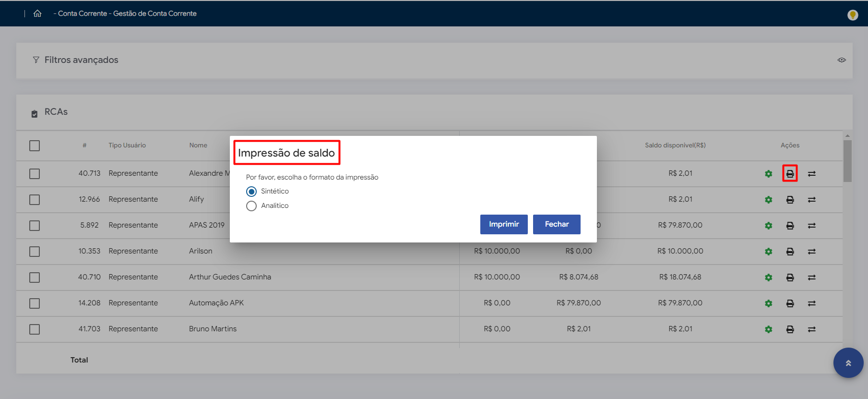Click the scroll-to-top floating button

(848, 363)
